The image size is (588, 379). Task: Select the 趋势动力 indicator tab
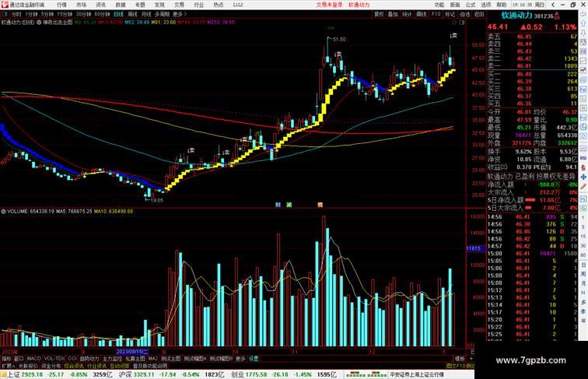pos(89,359)
